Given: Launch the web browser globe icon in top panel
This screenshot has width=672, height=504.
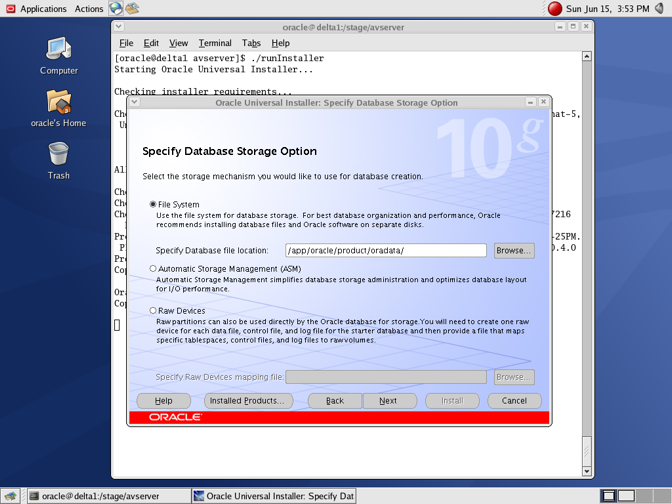Looking at the screenshot, I should (x=115, y=8).
